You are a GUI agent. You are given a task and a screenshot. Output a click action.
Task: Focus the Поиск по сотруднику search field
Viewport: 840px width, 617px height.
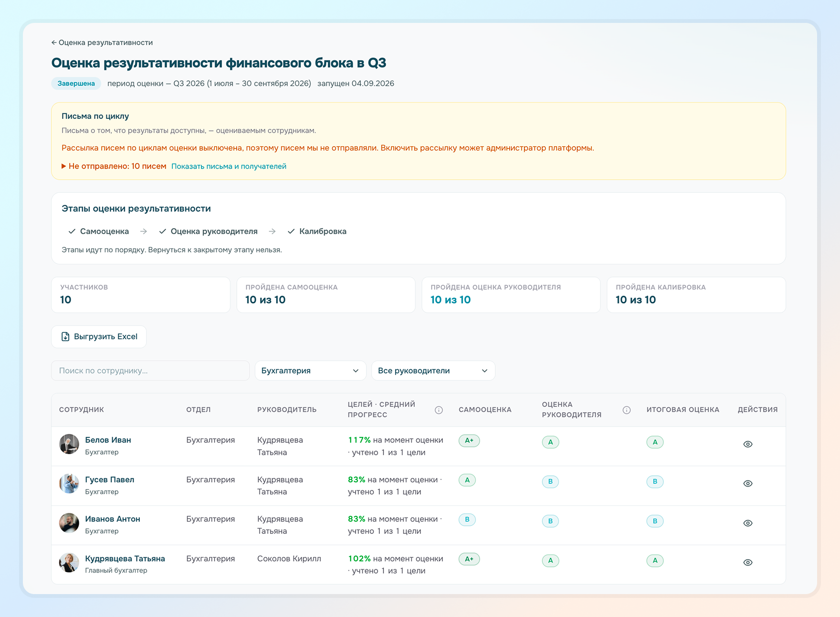click(x=150, y=371)
